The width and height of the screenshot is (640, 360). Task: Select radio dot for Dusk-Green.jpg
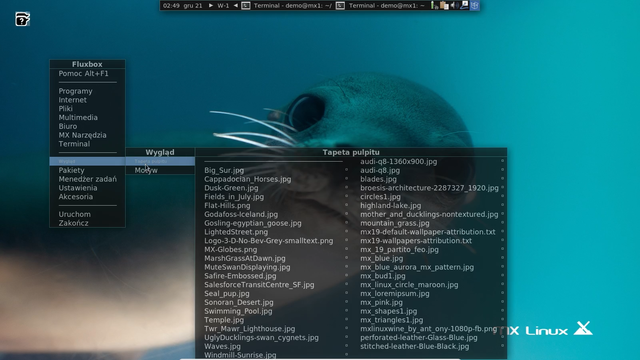347,187
